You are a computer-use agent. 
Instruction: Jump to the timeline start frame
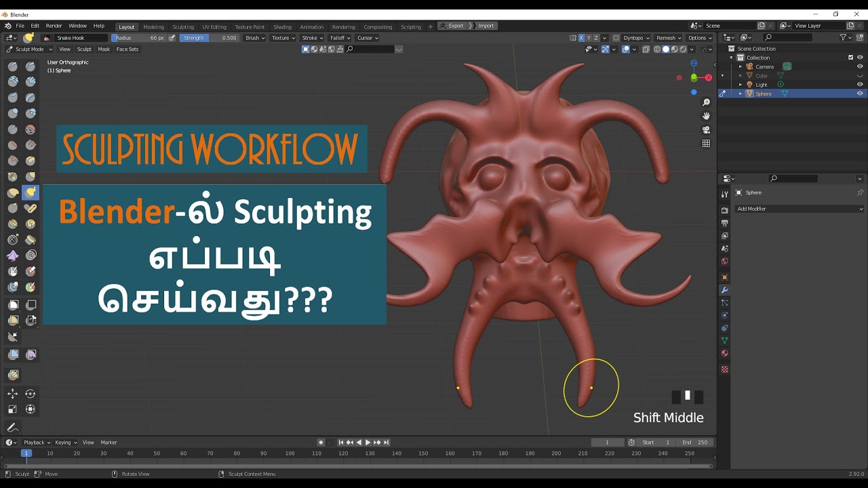pyautogui.click(x=341, y=443)
